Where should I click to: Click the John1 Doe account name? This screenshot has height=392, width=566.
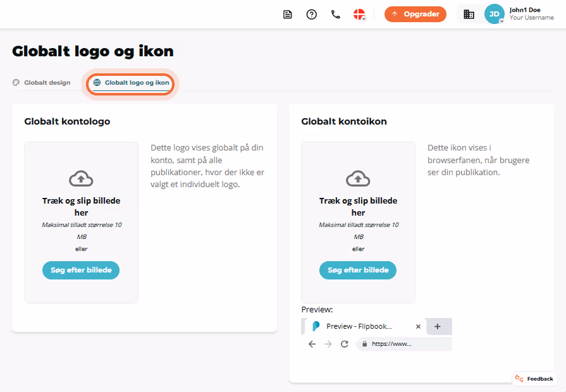[525, 10]
